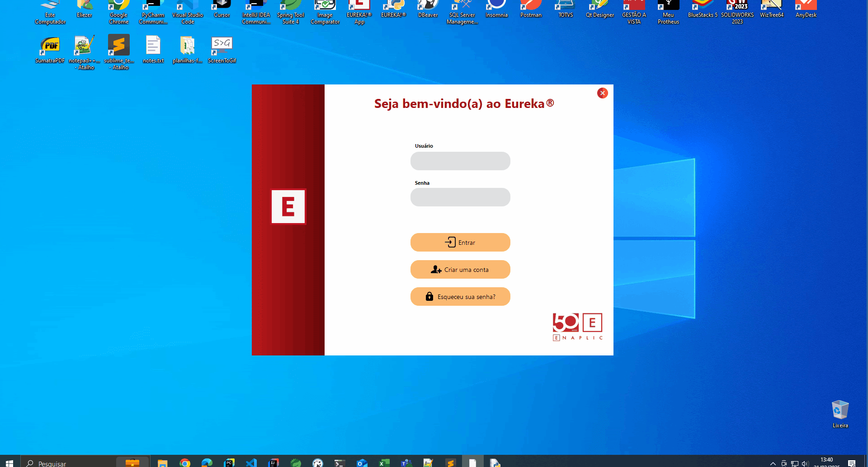868x467 pixels.
Task: Click the Entrar login button
Action: 460,242
